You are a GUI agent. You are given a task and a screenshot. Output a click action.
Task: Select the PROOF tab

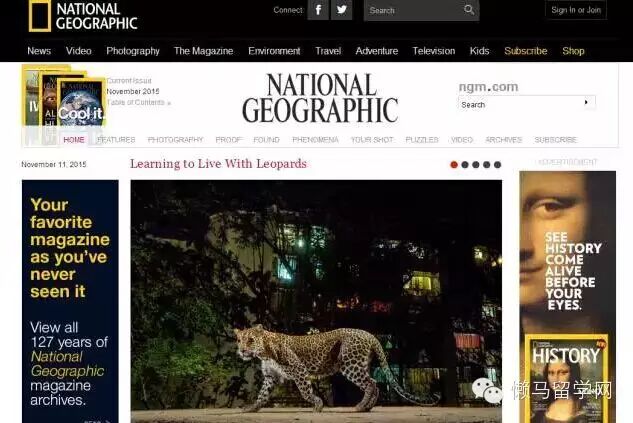tap(228, 140)
